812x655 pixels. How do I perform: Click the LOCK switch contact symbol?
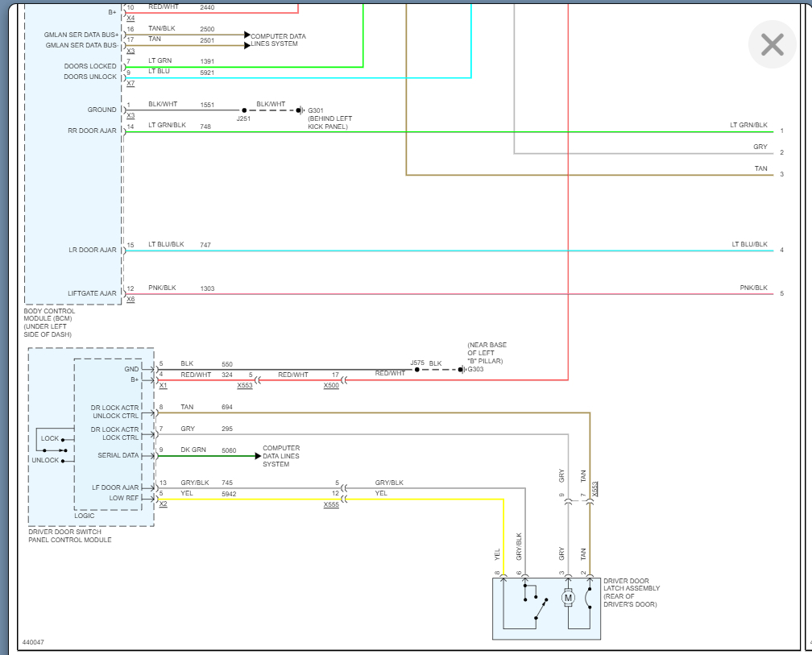tap(64, 440)
